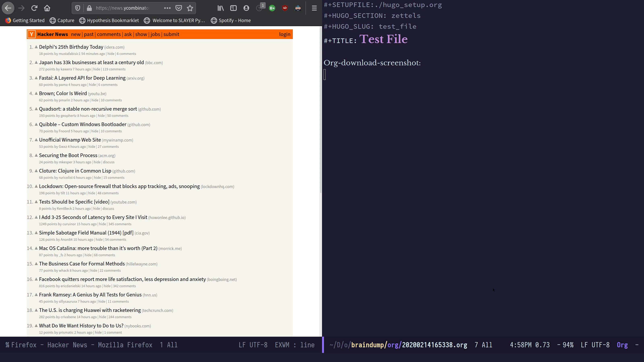Open Spotify – Home bookmark
The image size is (644, 362).
(x=231, y=21)
